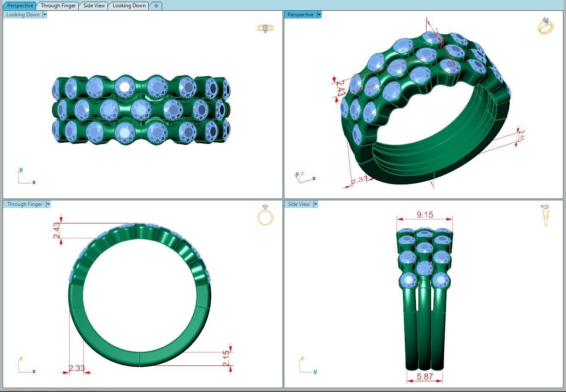566x392 pixels.
Task: Select the 9.15 width dimension
Action: point(424,215)
